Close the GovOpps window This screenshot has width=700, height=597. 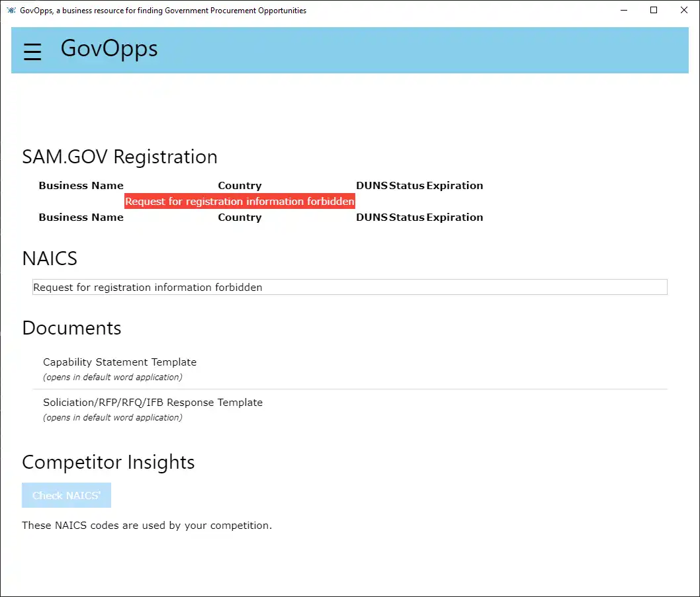[683, 10]
